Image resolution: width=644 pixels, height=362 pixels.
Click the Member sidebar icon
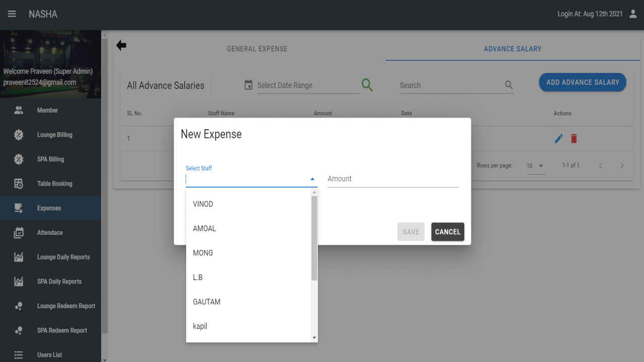19,110
